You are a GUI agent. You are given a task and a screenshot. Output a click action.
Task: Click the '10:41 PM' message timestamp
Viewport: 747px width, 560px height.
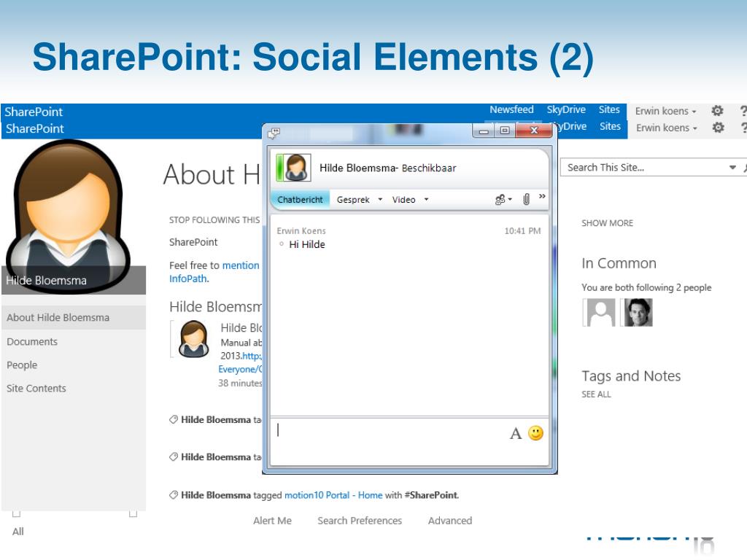[x=522, y=231]
